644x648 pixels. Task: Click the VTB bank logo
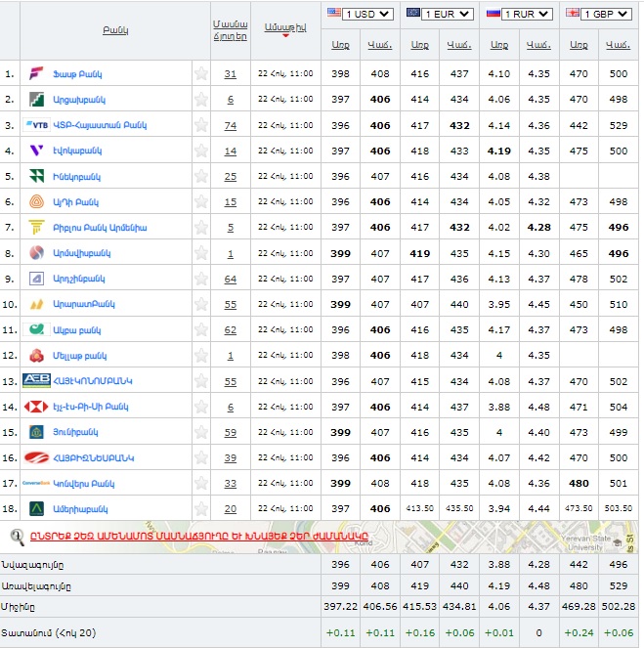(36, 125)
